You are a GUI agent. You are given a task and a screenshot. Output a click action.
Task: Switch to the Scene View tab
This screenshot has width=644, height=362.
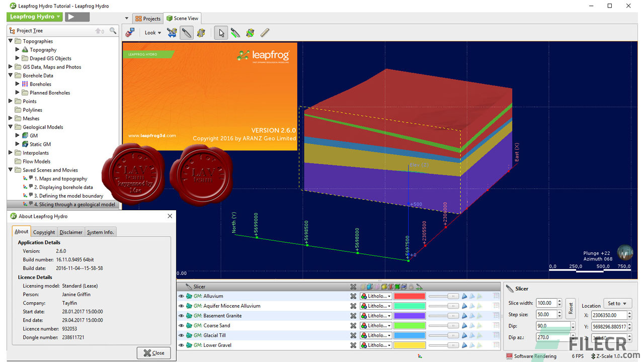[183, 18]
